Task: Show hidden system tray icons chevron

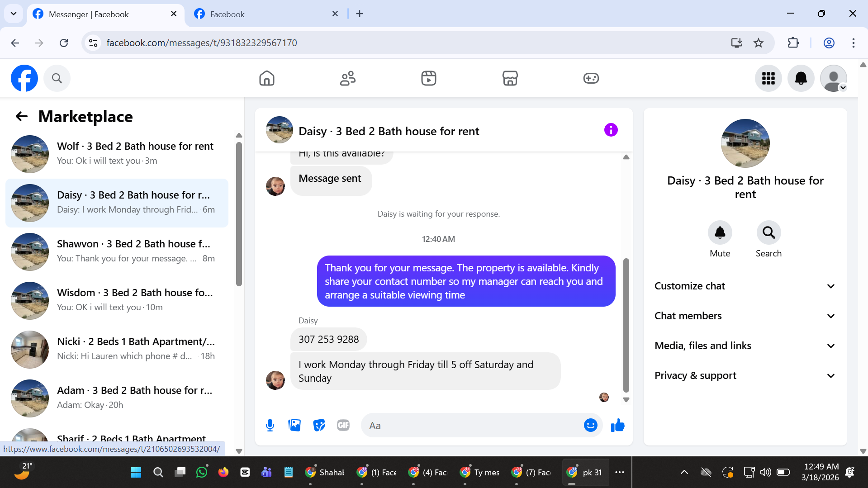Action: click(684, 472)
